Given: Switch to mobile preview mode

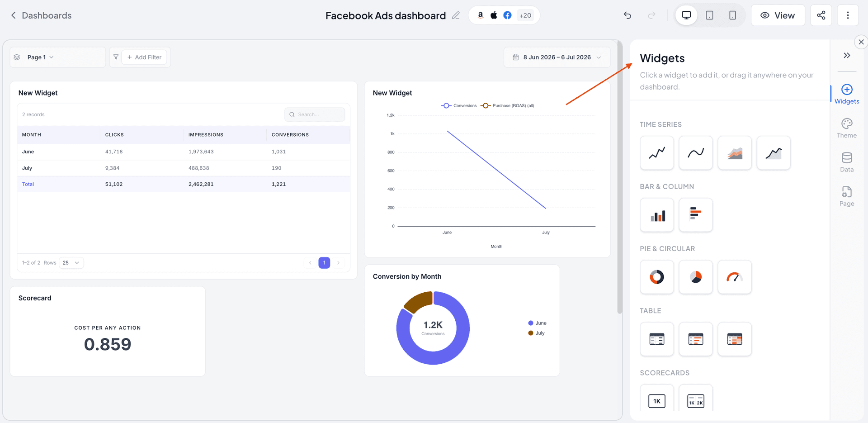Looking at the screenshot, I should pos(733,15).
